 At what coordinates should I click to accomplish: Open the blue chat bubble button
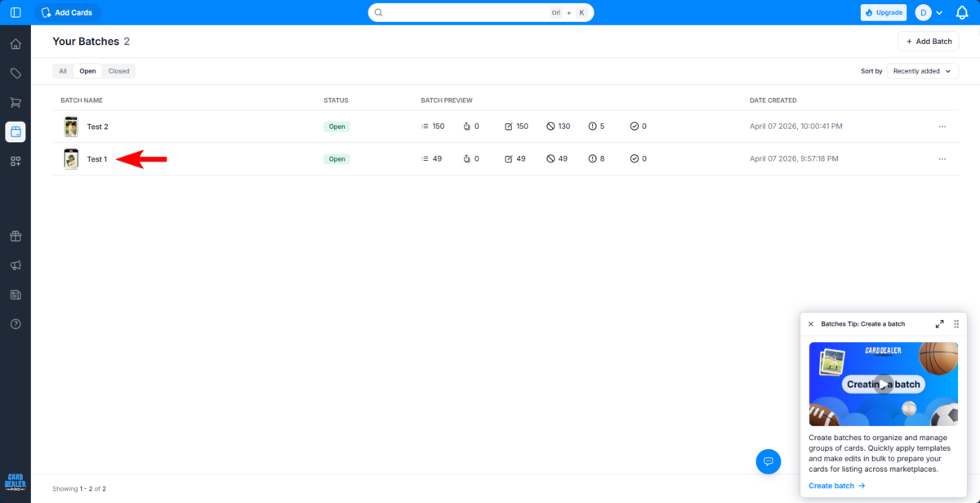coord(768,461)
